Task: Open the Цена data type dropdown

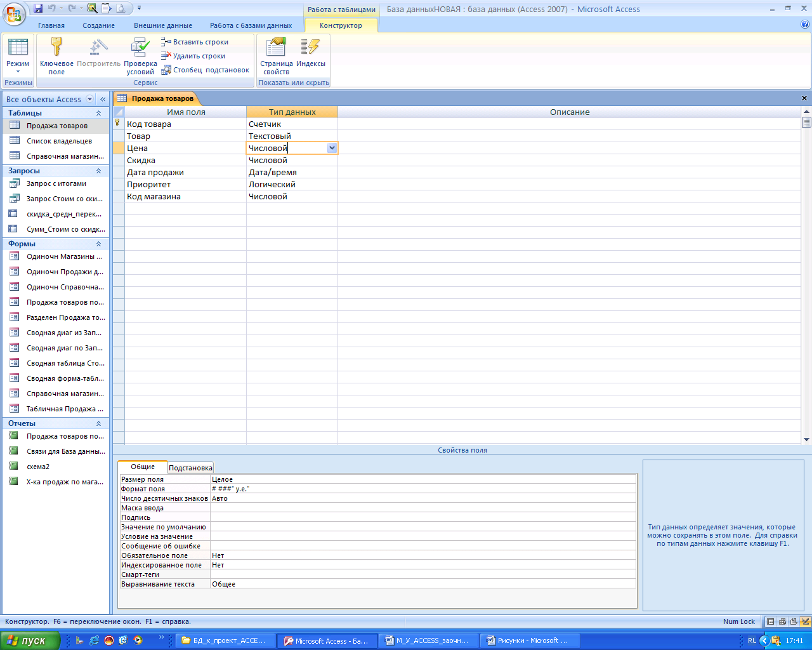Action: [x=332, y=148]
